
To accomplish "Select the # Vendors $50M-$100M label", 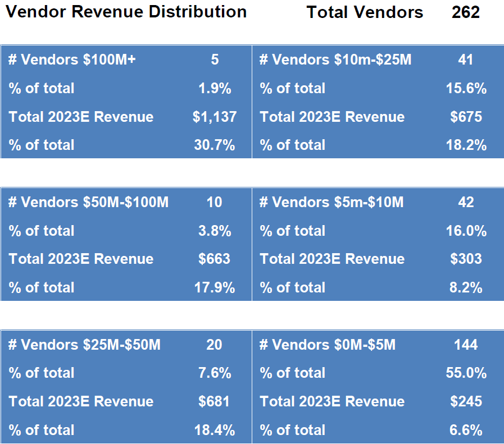I will tap(88, 202).
